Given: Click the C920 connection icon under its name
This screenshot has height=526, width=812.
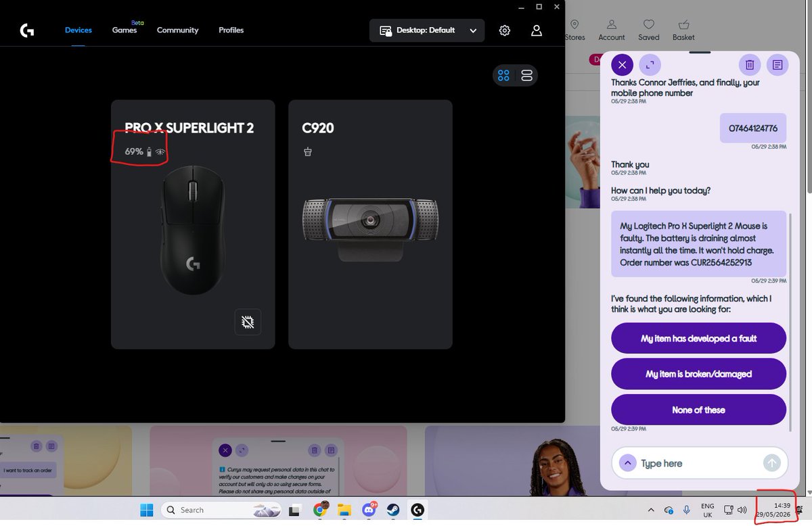Looking at the screenshot, I should coord(308,152).
